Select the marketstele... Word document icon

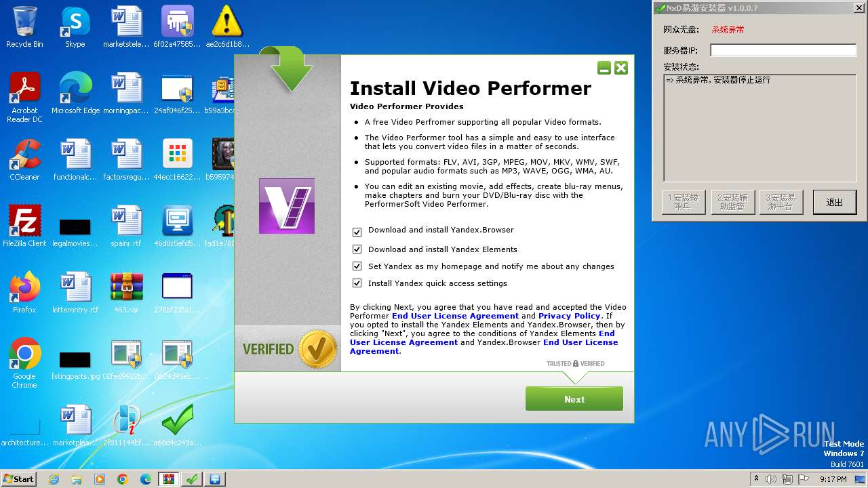tap(126, 27)
